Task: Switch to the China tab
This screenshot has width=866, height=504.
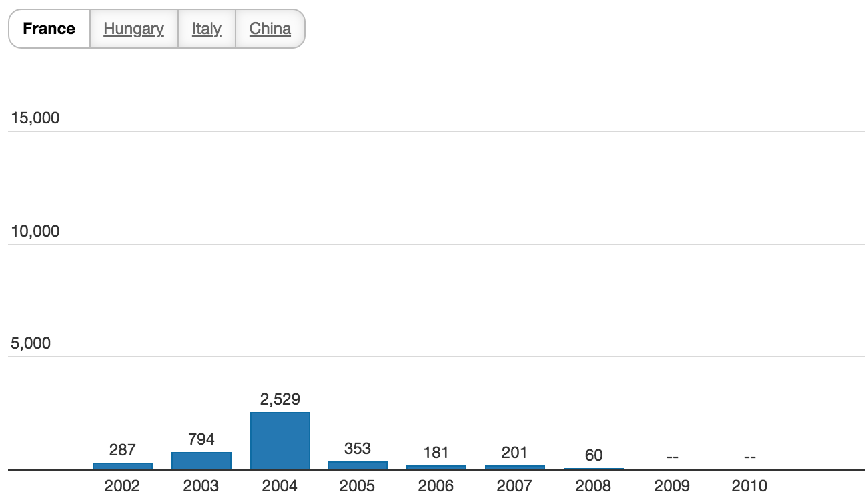Action: (x=270, y=29)
